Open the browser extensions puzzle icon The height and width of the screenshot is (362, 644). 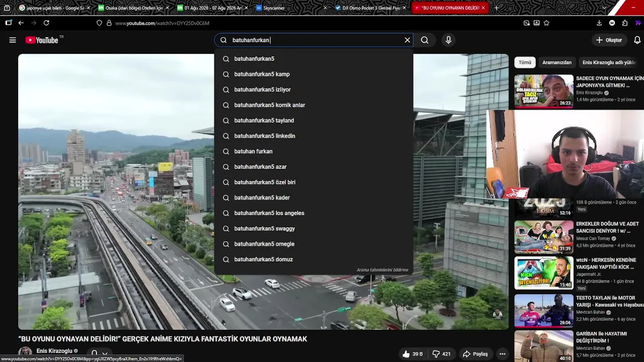[625, 23]
